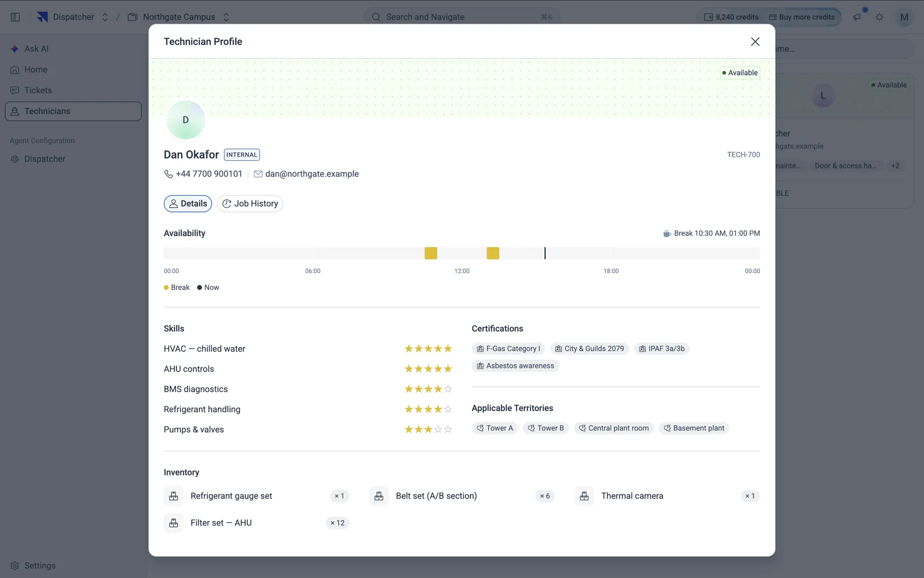Click the Dan Okafor D avatar
Viewport: 924px width, 578px height.
tap(186, 120)
